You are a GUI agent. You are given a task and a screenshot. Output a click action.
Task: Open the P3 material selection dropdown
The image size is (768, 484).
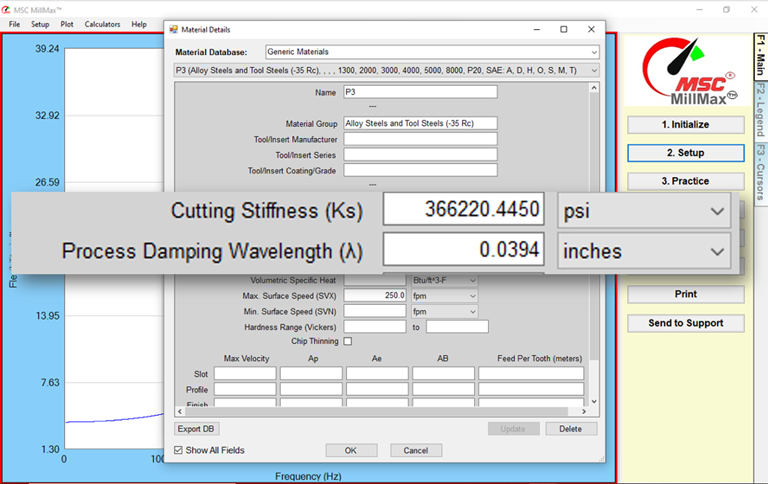[594, 71]
